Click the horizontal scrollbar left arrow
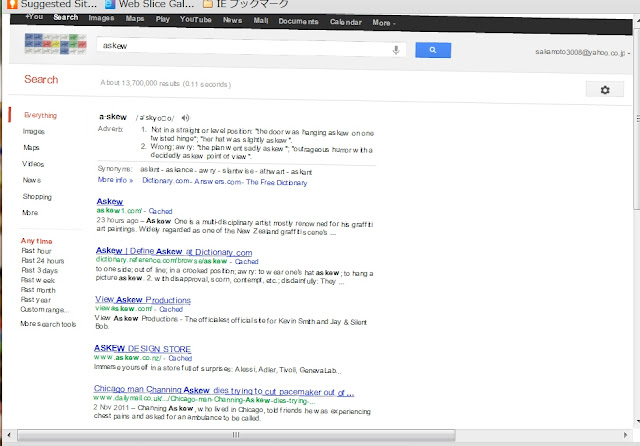 pos(9,435)
